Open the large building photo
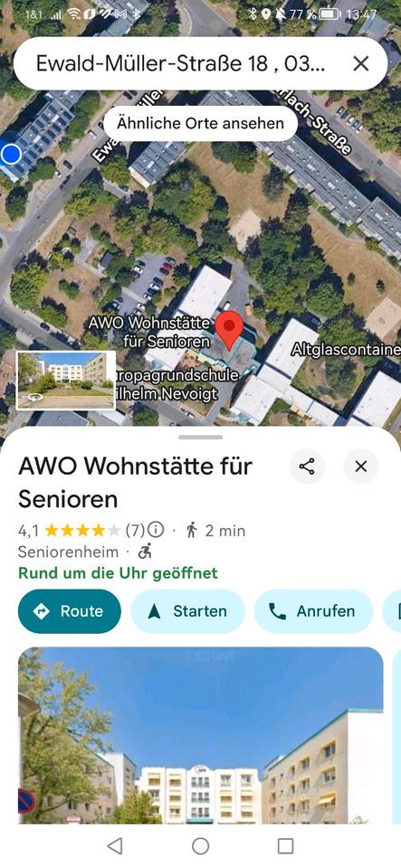The image size is (401, 868). tap(201, 735)
